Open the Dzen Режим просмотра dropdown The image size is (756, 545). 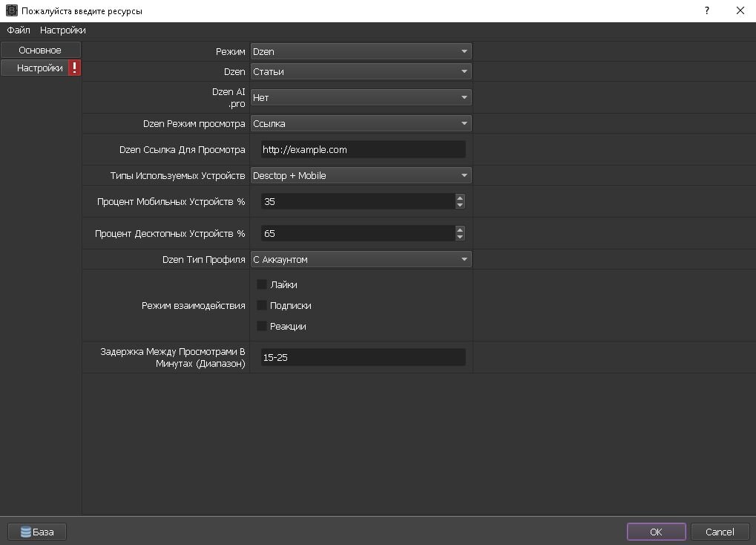(x=361, y=123)
